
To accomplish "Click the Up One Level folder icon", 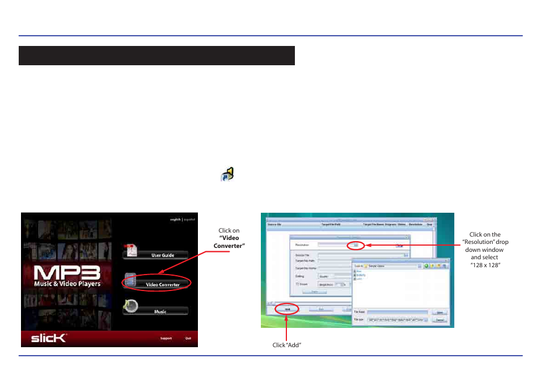I will (432, 266).
